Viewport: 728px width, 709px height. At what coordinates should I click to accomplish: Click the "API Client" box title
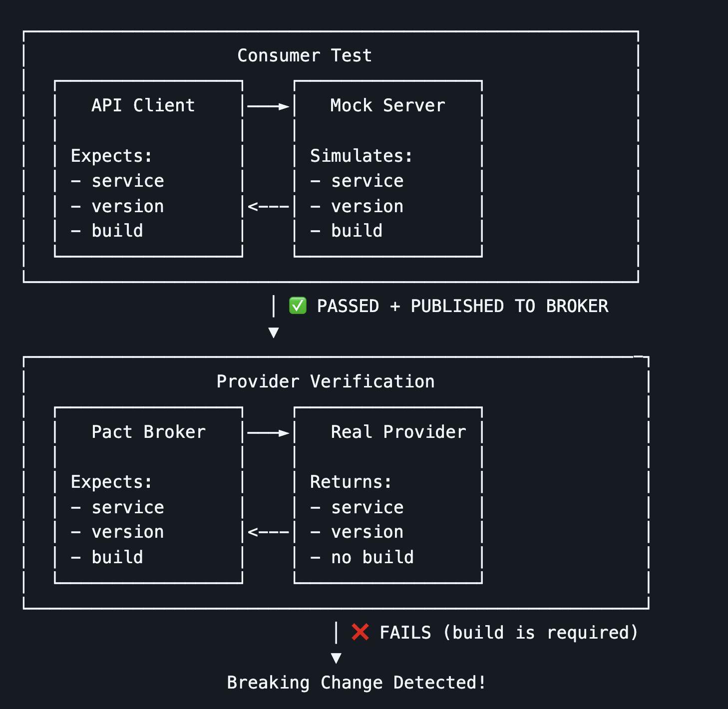(143, 105)
